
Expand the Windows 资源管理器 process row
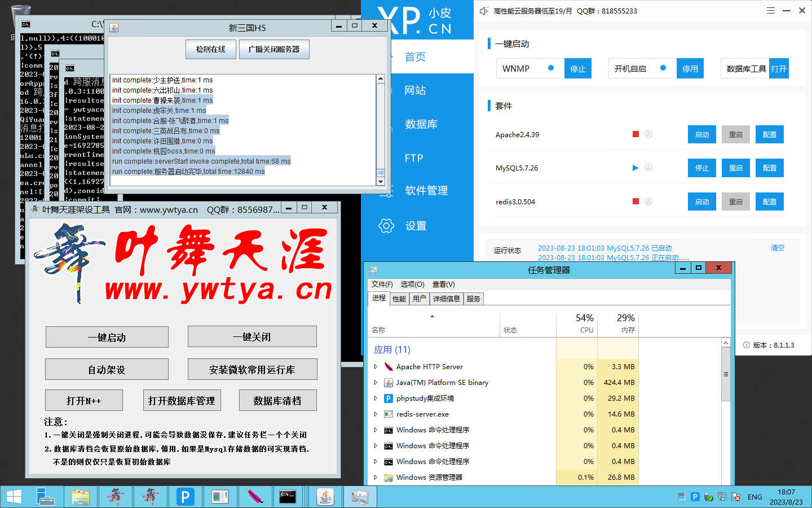pos(376,477)
